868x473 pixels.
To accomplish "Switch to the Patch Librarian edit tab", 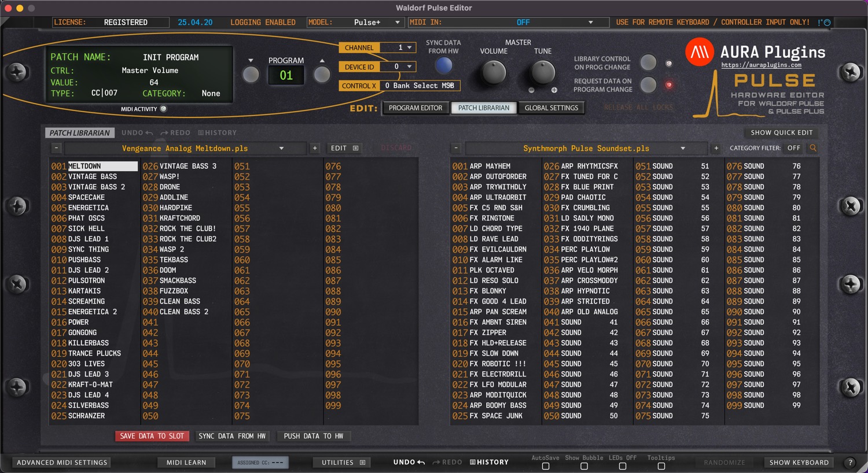I will coord(484,108).
